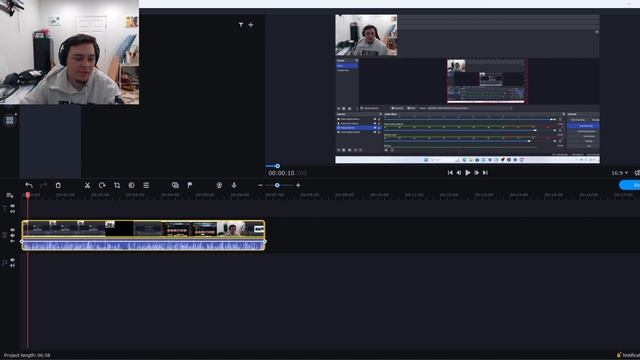The height and width of the screenshot is (360, 640).
Task: Open the overlay pictures icon in toolbar
Action: (175, 185)
